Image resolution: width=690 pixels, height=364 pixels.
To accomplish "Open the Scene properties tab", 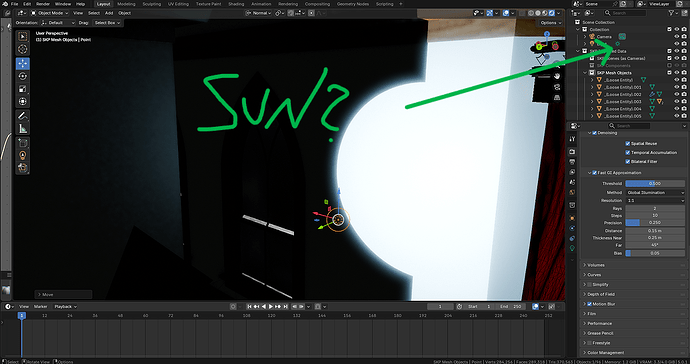I will coord(572,182).
